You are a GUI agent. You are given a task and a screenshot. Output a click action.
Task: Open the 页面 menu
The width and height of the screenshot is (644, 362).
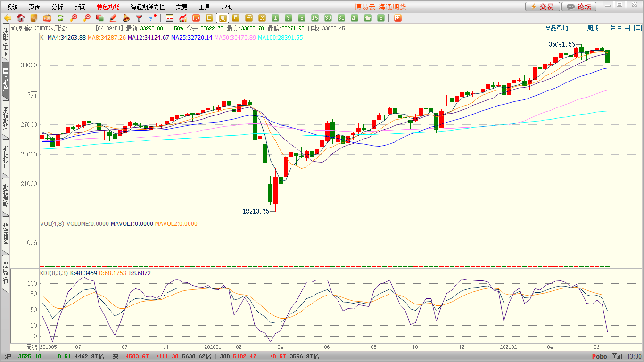pos(35,7)
